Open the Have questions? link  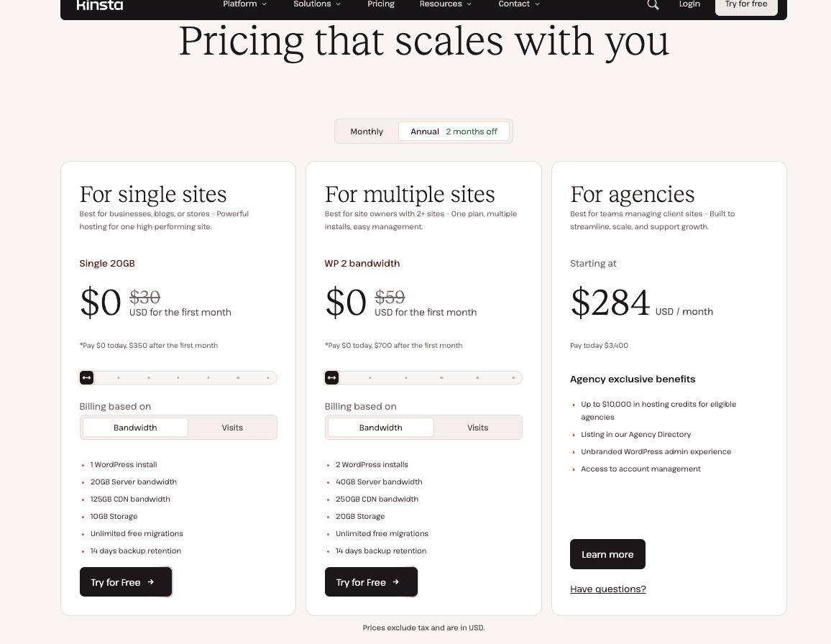coord(608,589)
